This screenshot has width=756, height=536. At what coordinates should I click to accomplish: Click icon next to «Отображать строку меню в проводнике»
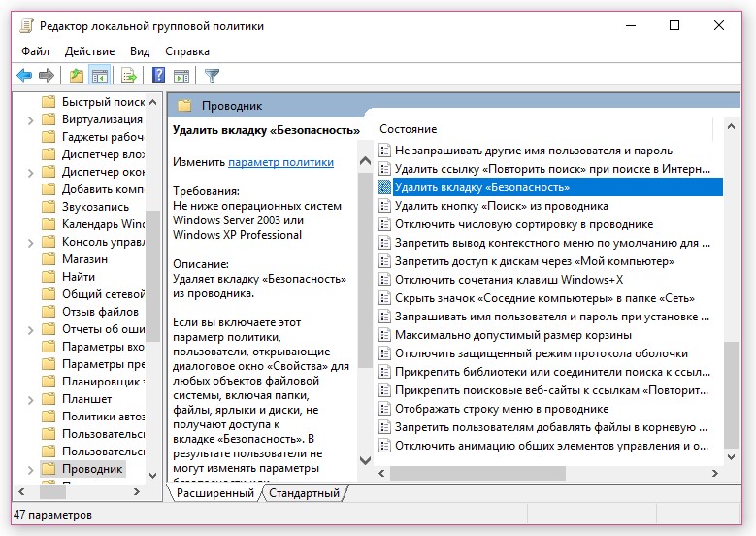[384, 409]
